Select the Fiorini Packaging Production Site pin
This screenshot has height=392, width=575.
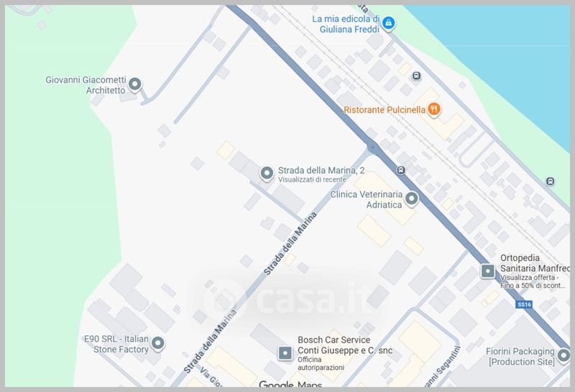tap(563, 355)
